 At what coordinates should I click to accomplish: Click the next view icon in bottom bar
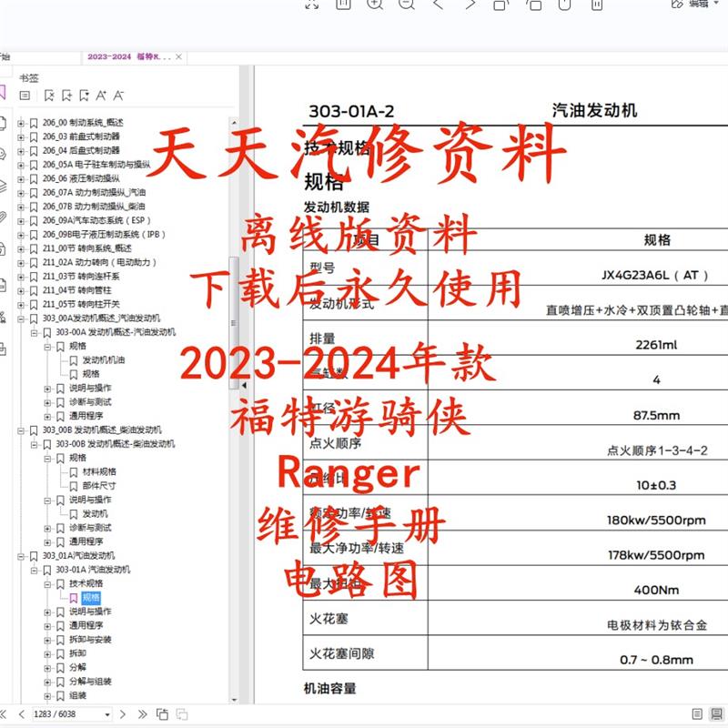(182, 714)
